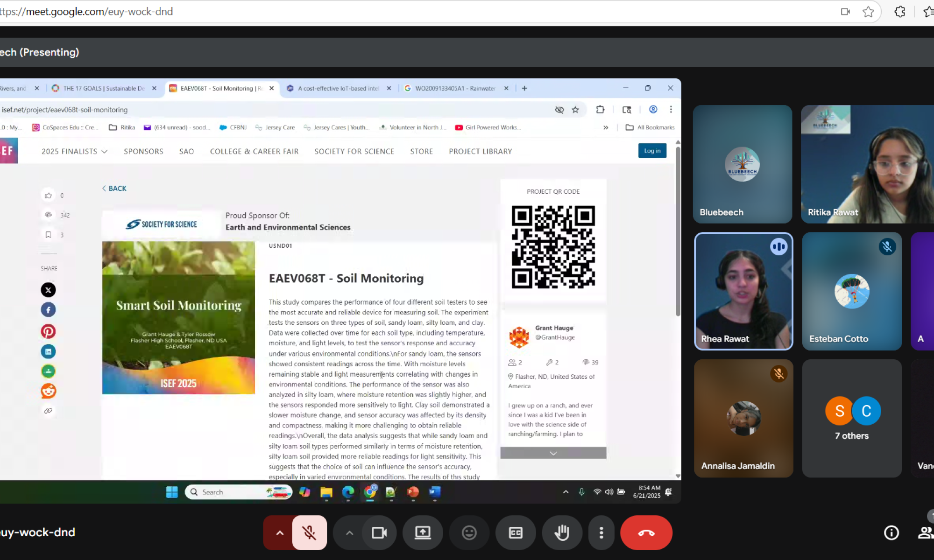
Task: Open the emoji reactions panel
Action: tap(469, 532)
